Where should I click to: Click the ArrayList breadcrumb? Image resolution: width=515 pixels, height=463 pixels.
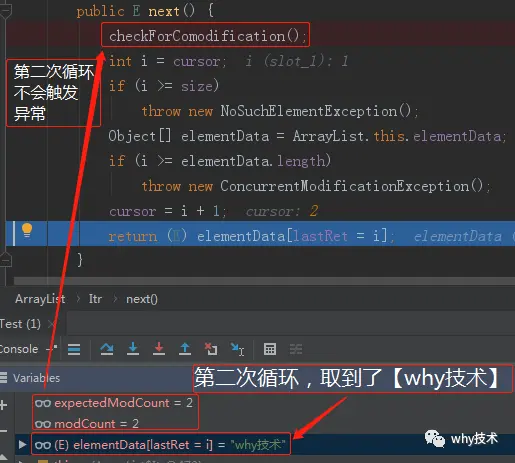pyautogui.click(x=40, y=299)
